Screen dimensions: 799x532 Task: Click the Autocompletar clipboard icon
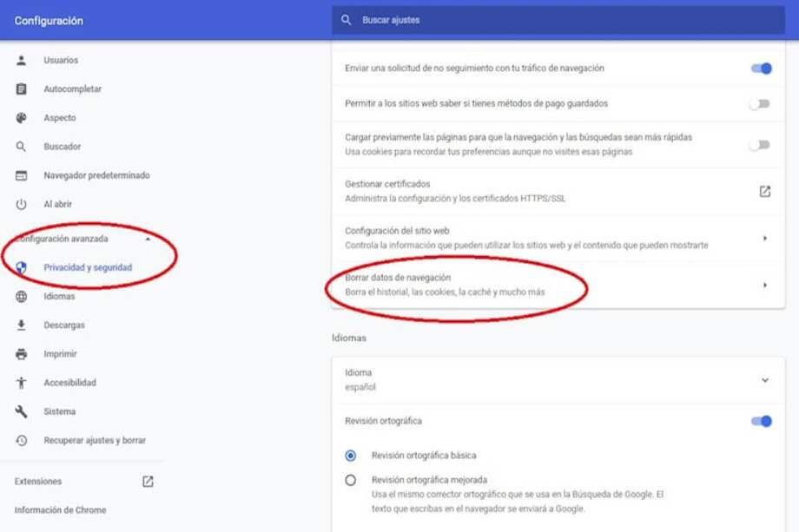click(x=22, y=89)
